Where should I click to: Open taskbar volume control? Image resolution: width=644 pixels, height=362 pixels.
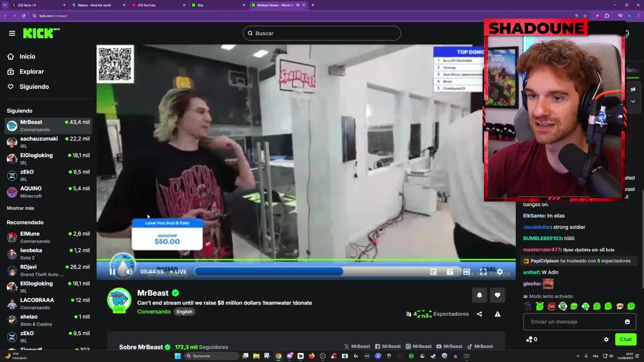coord(611,356)
